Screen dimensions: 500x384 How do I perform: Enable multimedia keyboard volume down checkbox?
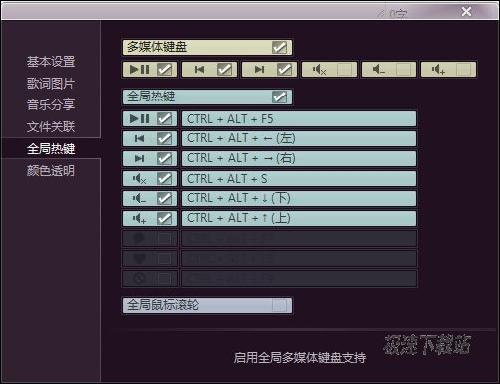click(403, 70)
